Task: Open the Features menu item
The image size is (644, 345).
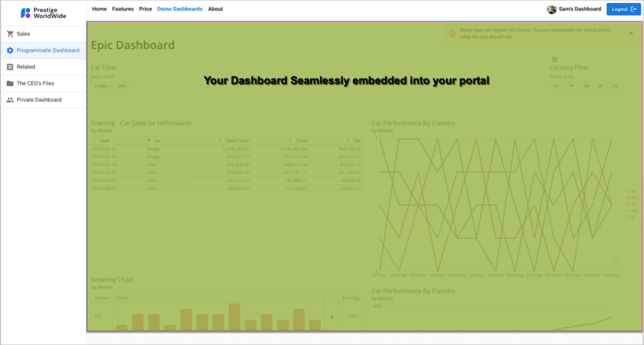Action: click(x=123, y=9)
